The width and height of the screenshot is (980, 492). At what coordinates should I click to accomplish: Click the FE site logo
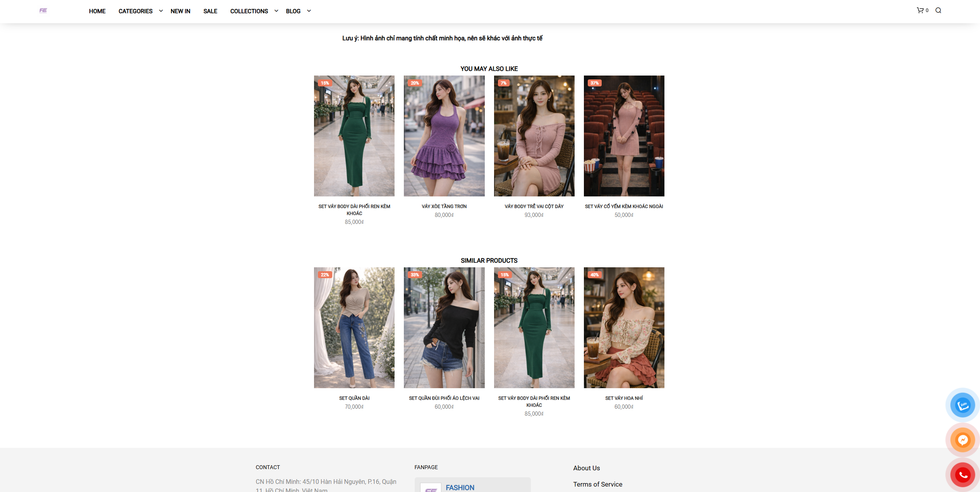click(43, 10)
